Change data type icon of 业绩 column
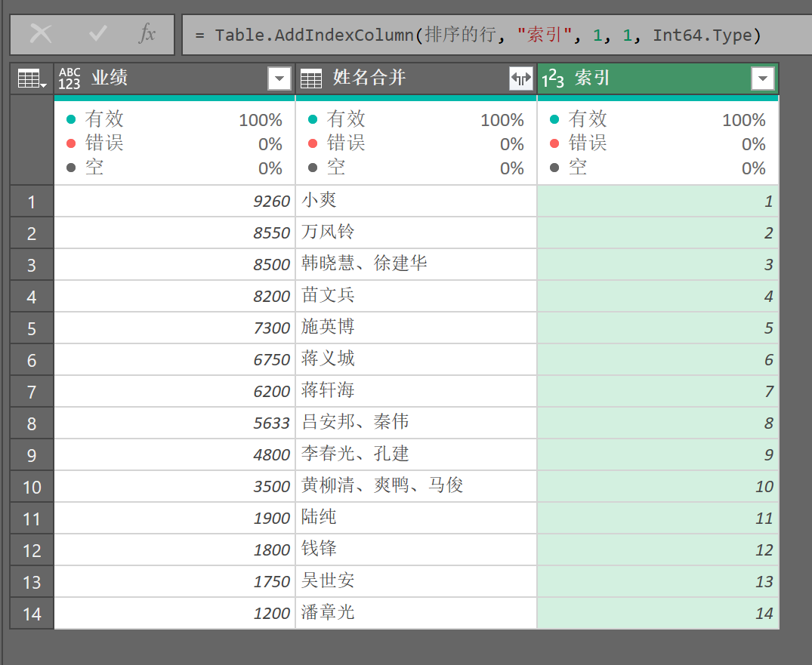The height and width of the screenshot is (665, 812). [69, 79]
